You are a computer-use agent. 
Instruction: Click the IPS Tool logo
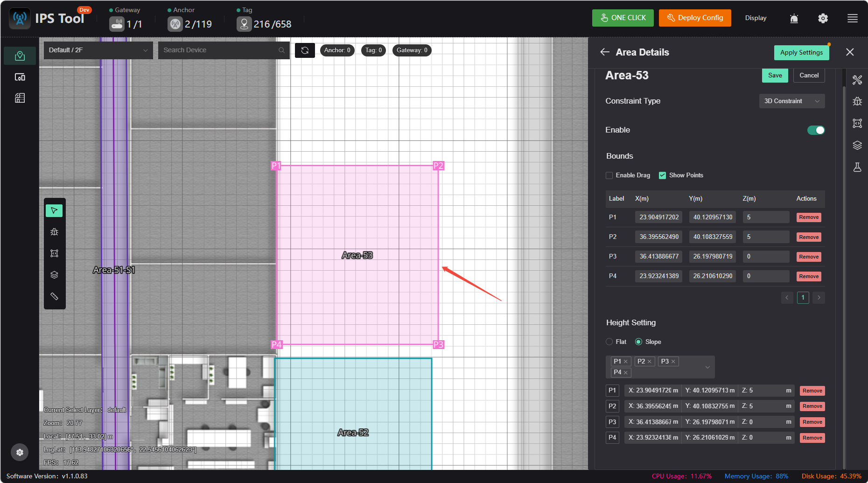pos(20,18)
